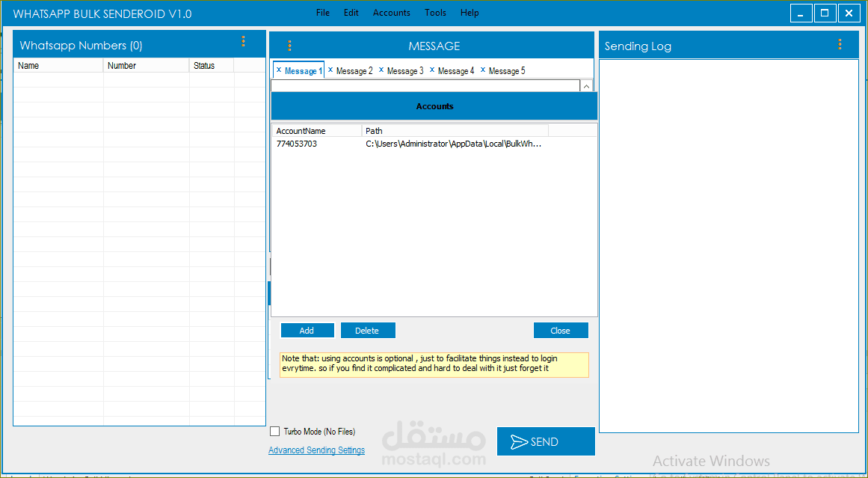Close the Message 4 tab with x
Viewport: 868px width, 478px height.
coord(432,70)
